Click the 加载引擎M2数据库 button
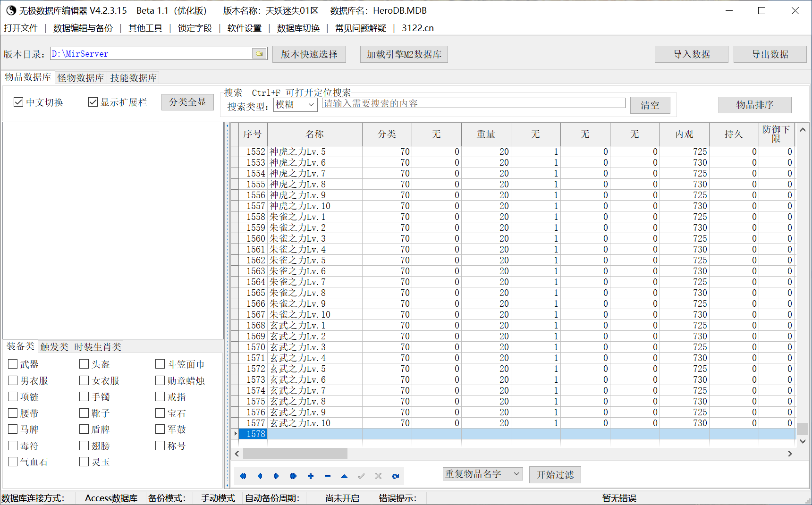 [404, 54]
